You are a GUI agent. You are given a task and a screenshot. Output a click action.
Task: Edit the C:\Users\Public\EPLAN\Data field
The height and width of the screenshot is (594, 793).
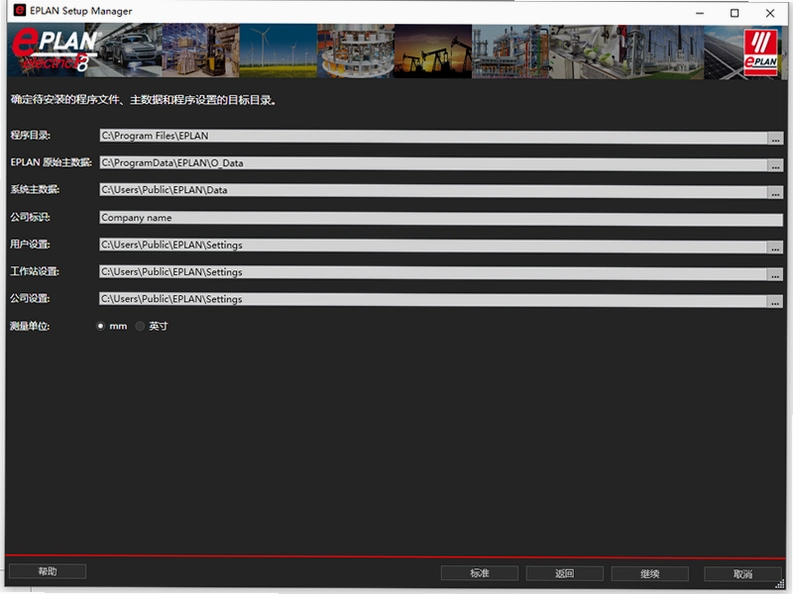(x=433, y=191)
